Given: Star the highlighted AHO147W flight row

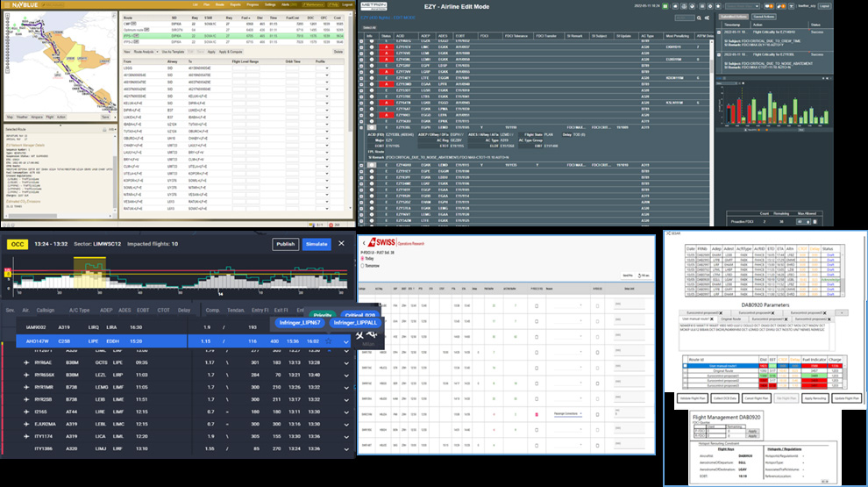Looking at the screenshot, I should pos(328,341).
